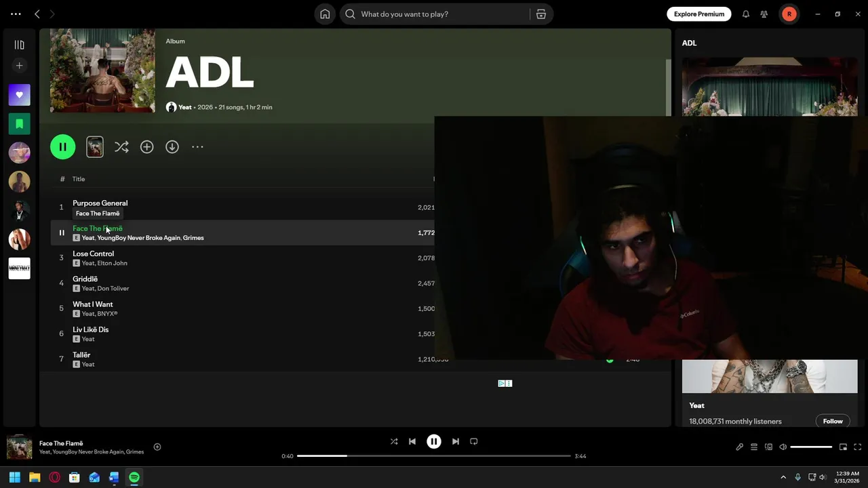This screenshot has width=868, height=488.
Task: Seek on the song progress bar
Action: [434, 456]
